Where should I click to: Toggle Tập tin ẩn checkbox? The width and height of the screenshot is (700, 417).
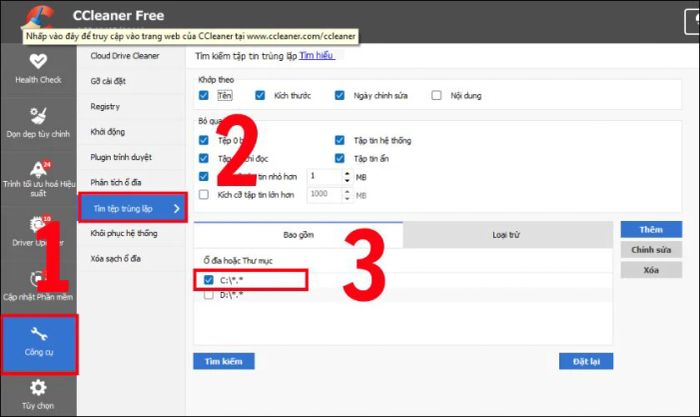coord(339,158)
